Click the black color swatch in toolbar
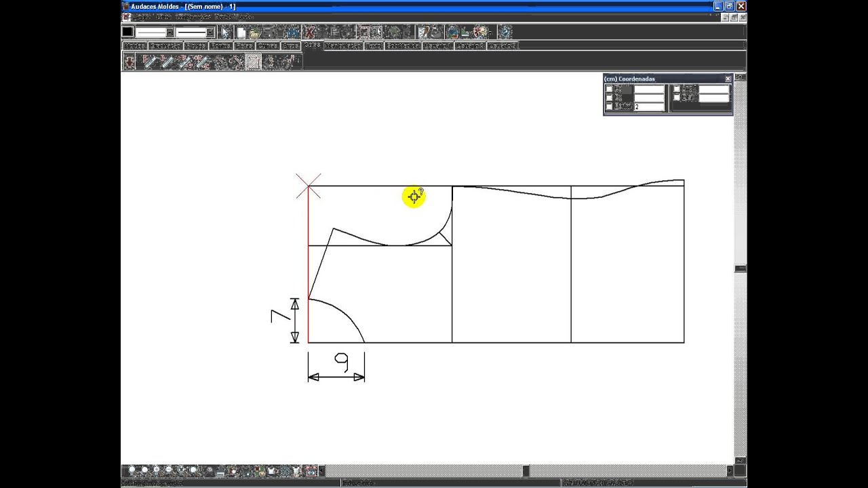868x488 pixels. (127, 32)
